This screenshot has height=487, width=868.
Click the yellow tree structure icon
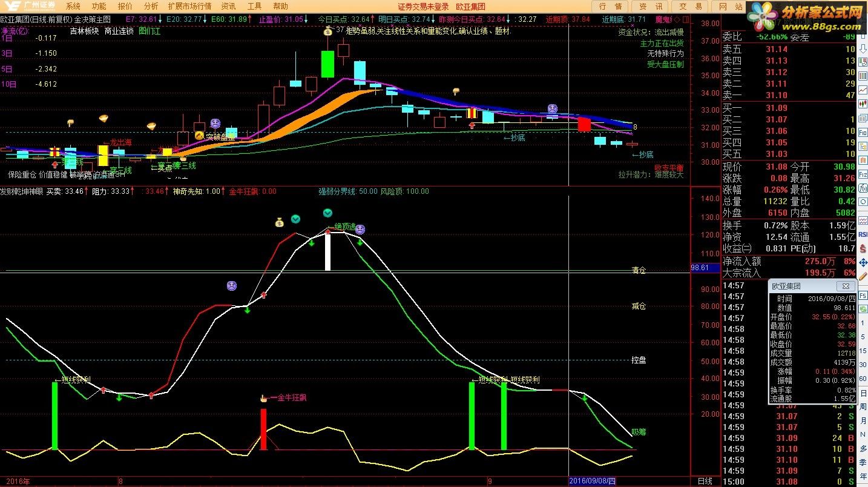863,146
